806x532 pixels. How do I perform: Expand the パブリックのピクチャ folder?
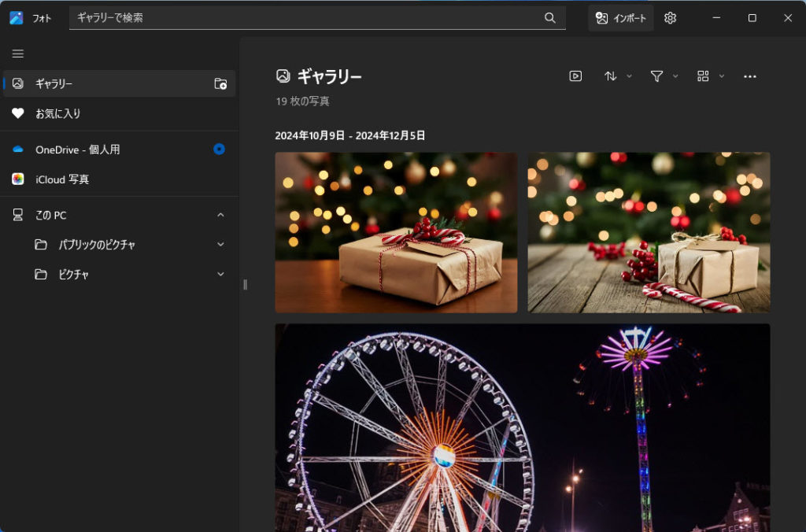(x=220, y=245)
